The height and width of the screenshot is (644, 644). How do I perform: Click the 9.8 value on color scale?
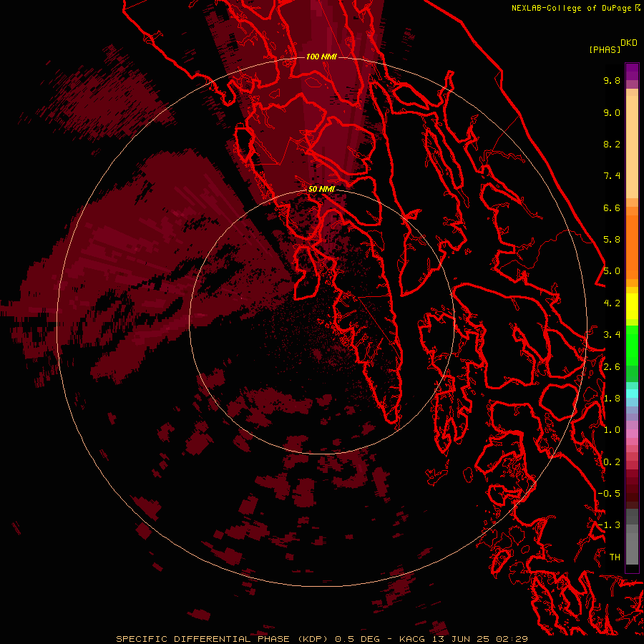(x=612, y=80)
